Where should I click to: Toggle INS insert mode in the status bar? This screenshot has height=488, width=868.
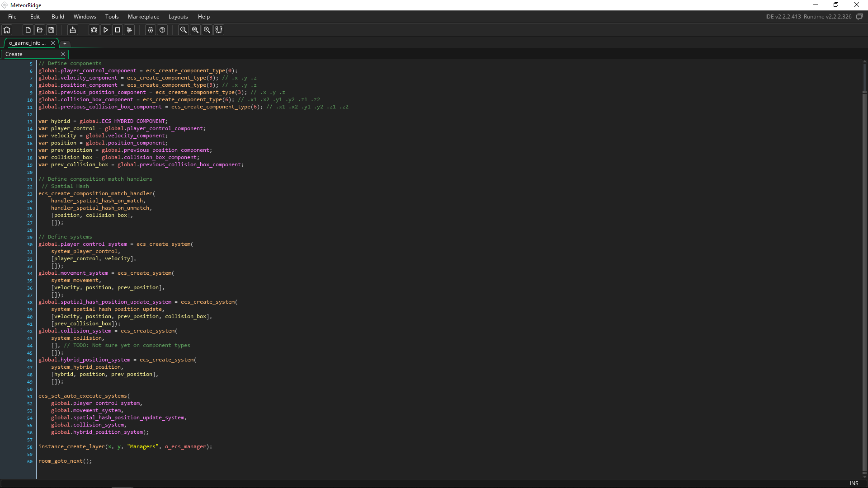point(854,483)
